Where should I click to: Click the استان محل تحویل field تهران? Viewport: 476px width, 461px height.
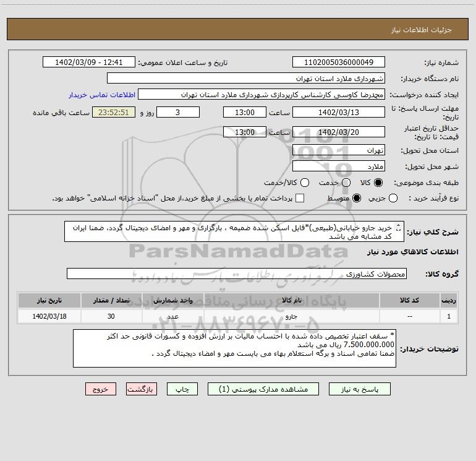[x=339, y=150]
